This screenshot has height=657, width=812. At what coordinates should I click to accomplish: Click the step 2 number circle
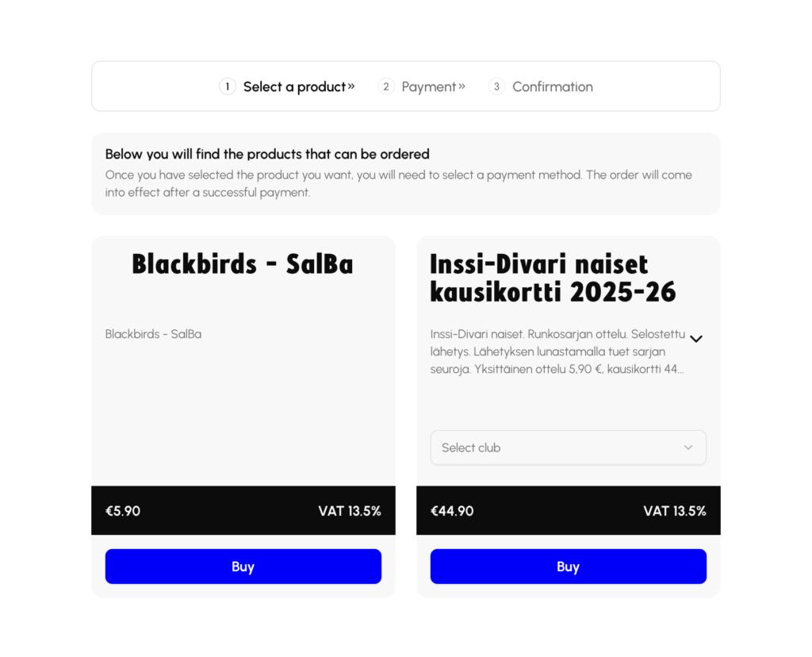(386, 86)
